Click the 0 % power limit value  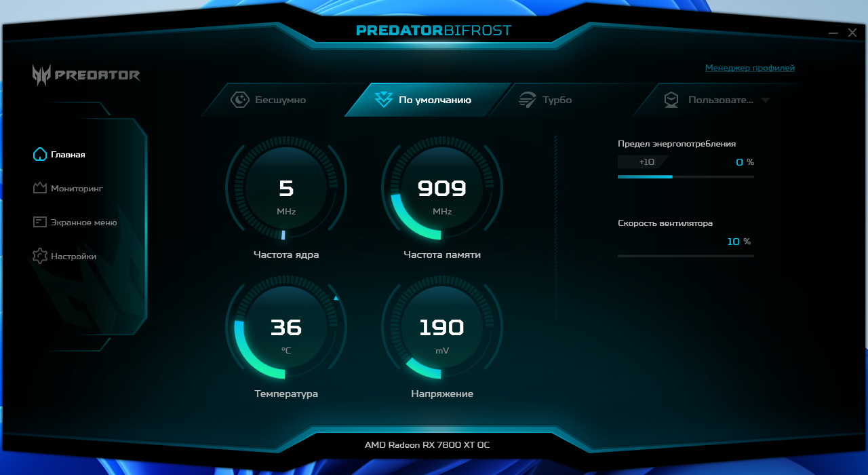pyautogui.click(x=745, y=162)
